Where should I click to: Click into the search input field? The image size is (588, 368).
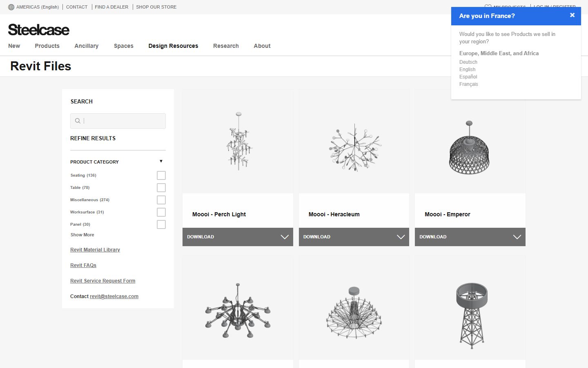coord(118,121)
